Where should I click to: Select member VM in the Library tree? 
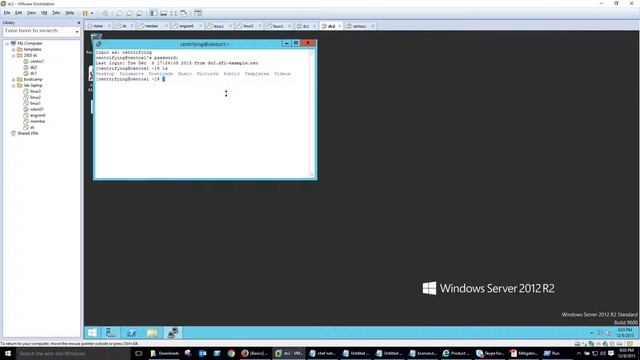pyautogui.click(x=34, y=122)
